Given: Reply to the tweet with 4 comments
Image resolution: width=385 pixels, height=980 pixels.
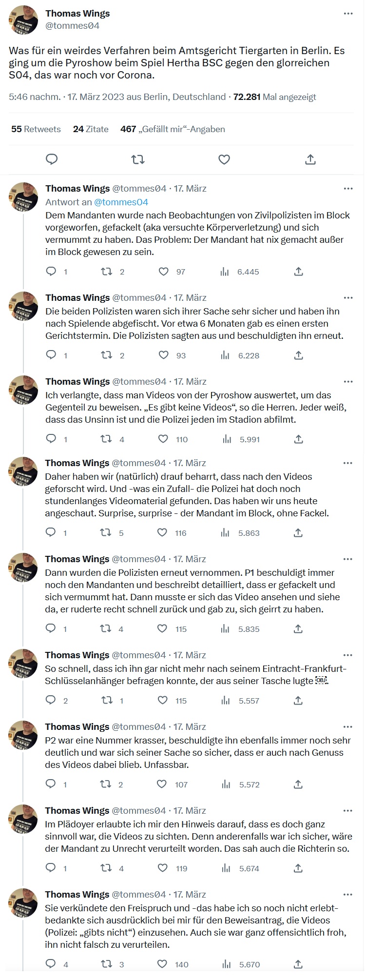Looking at the screenshot, I should [51, 964].
